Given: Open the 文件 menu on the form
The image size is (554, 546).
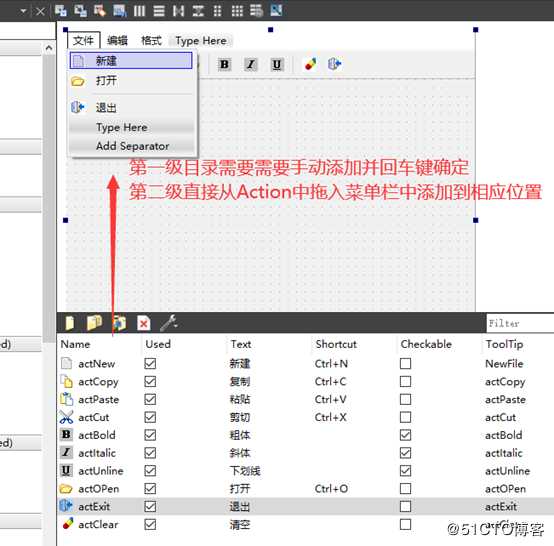Looking at the screenshot, I should [83, 41].
